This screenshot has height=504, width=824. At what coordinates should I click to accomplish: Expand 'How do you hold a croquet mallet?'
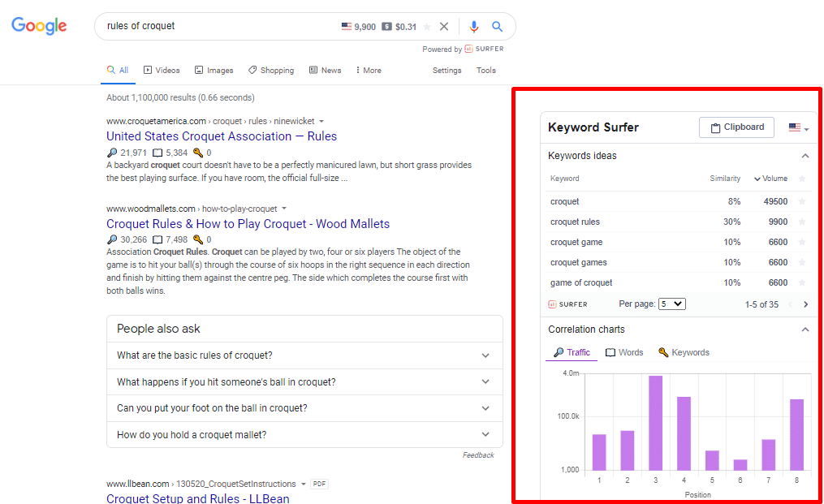point(304,435)
